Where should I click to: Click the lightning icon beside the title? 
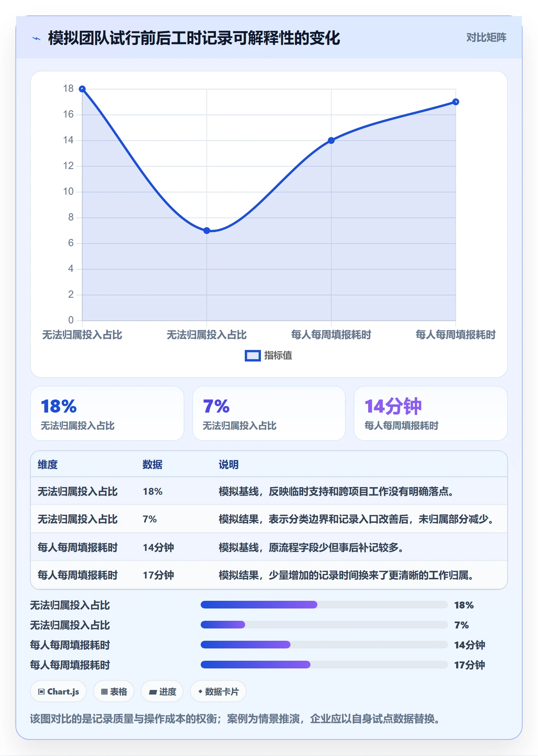tap(37, 38)
